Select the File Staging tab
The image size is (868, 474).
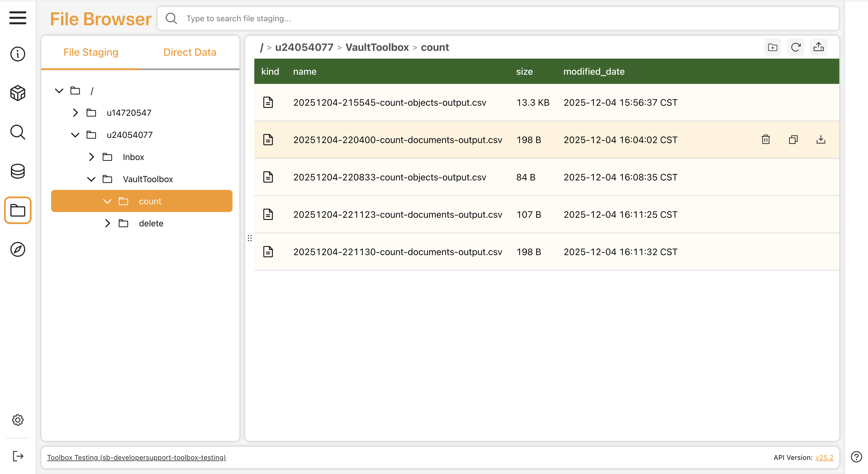(x=91, y=52)
